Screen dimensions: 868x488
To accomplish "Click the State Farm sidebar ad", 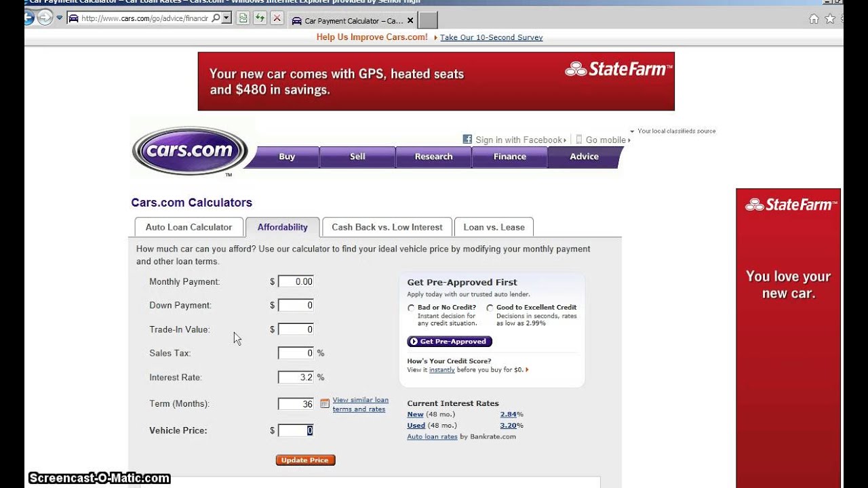I will 788,338.
